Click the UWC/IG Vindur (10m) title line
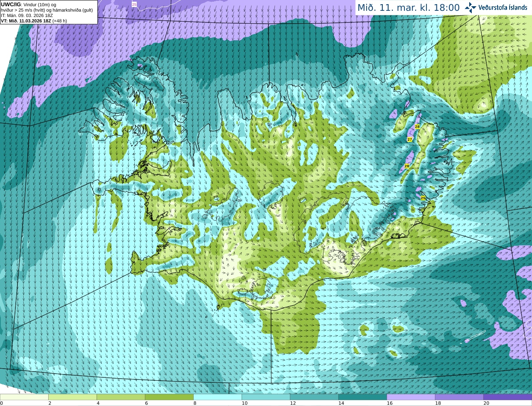The image size is (532, 406). pyautogui.click(x=29, y=5)
